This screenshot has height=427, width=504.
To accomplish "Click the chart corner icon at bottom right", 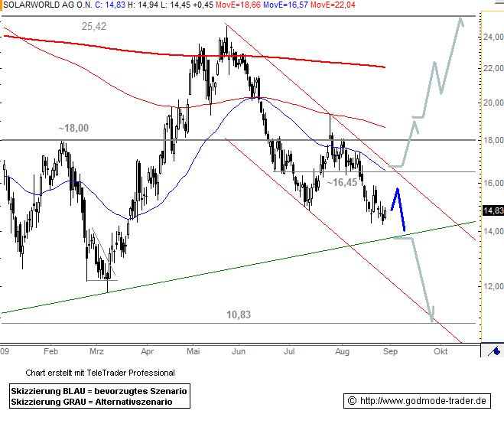I will coord(495,350).
